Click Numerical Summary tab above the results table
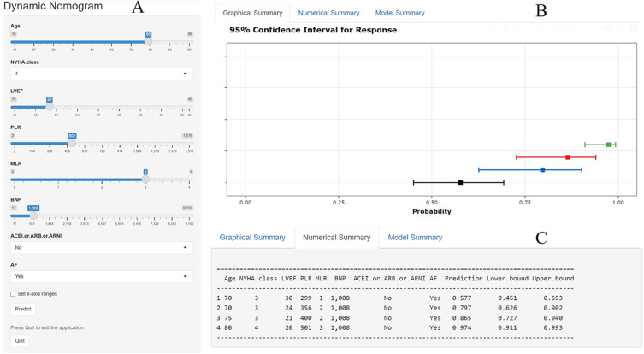 pos(336,237)
